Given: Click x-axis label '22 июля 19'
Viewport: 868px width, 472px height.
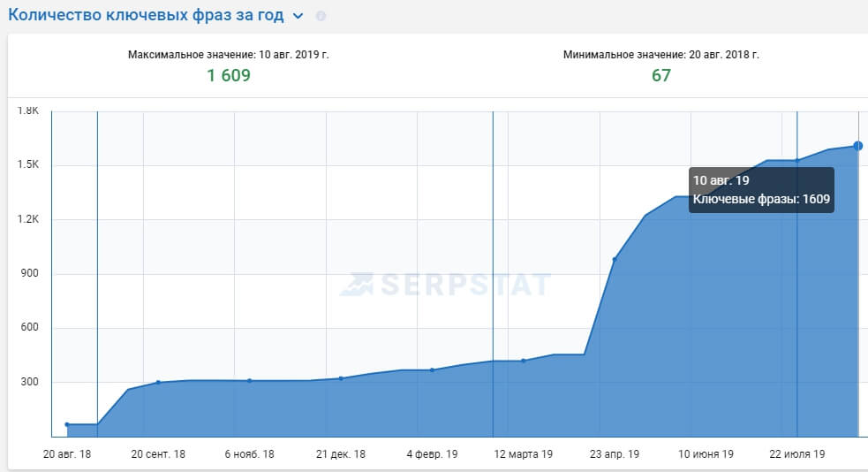Looking at the screenshot, I should 797,453.
